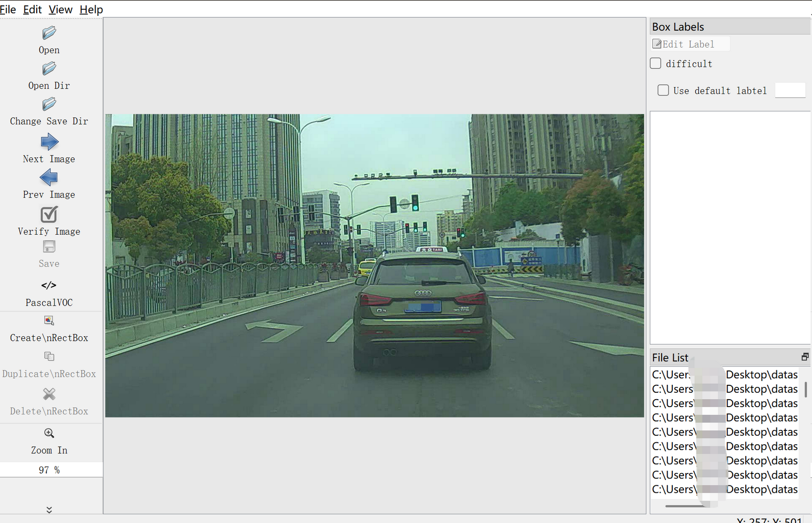812x523 pixels.
Task: Select the seventh file in File List
Action: 725,461
